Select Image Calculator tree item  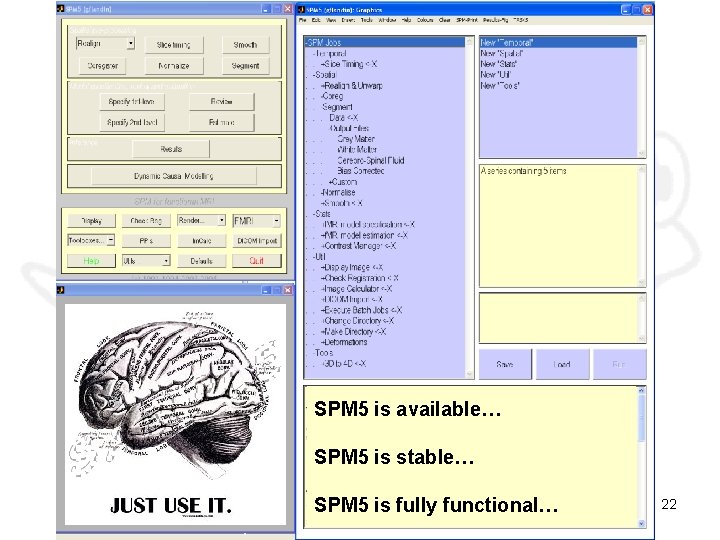[x=357, y=289]
